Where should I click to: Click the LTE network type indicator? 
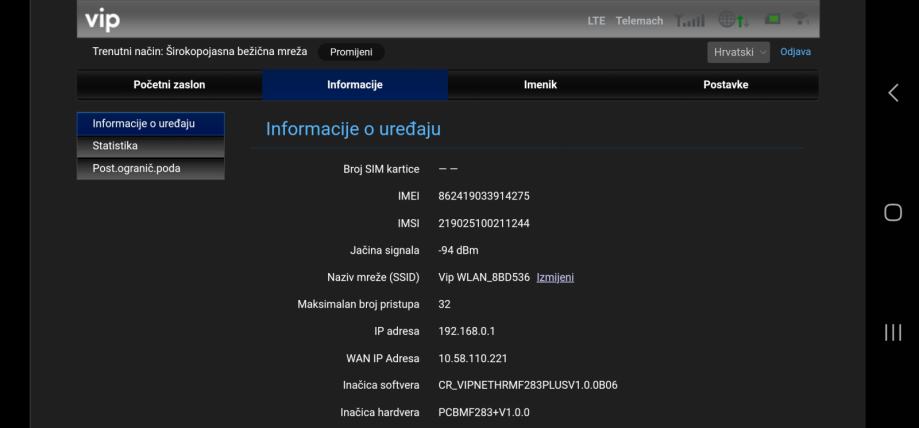point(597,21)
